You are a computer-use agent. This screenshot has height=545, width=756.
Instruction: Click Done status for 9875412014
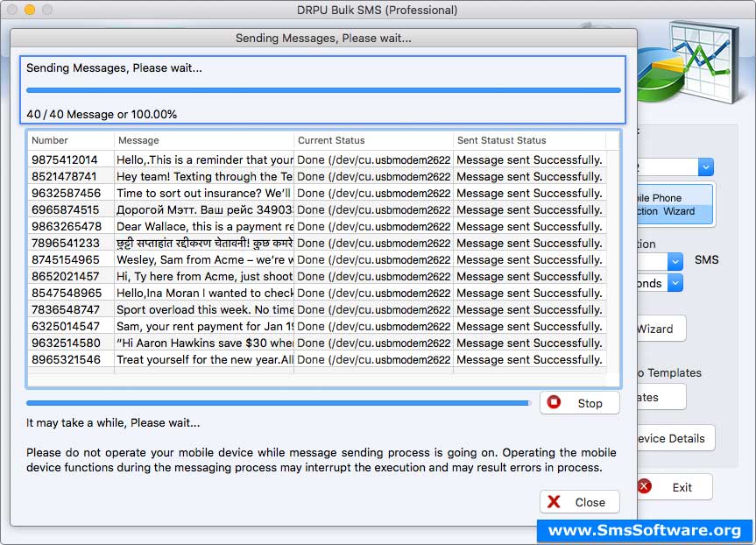point(374,159)
